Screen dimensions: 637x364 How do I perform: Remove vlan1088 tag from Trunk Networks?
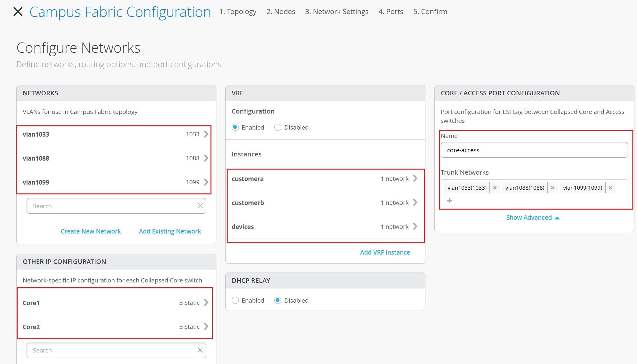pos(552,188)
